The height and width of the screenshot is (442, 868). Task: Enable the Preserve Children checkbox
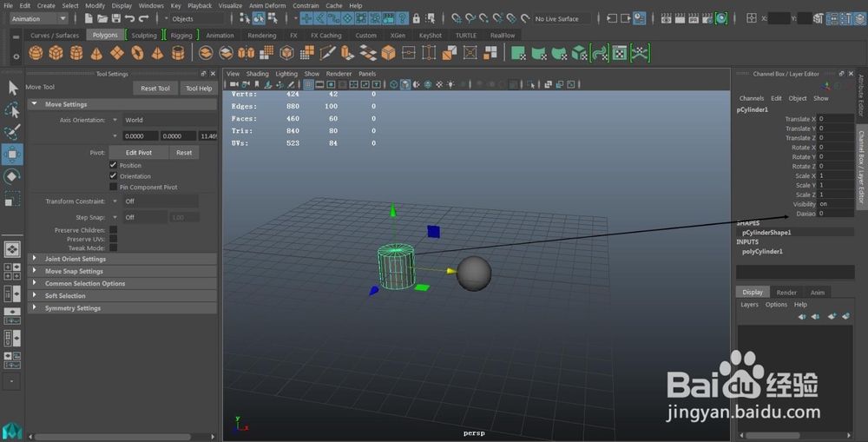click(x=113, y=229)
